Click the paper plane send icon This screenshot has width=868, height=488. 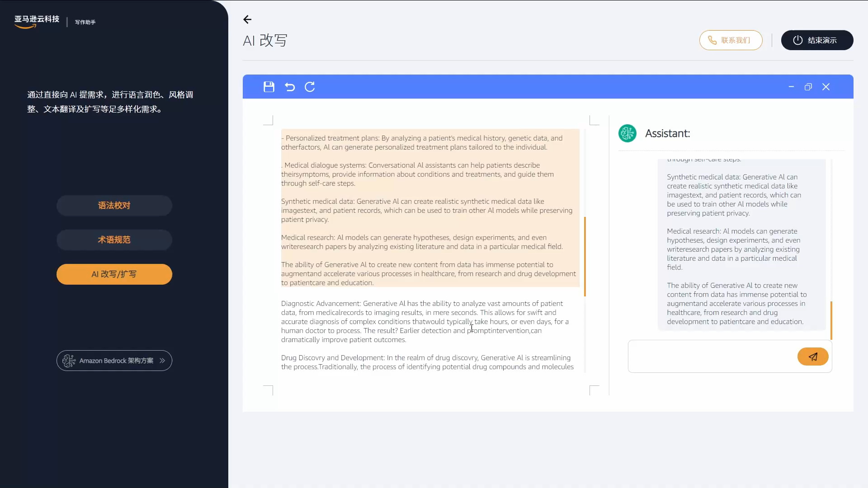tap(813, 357)
